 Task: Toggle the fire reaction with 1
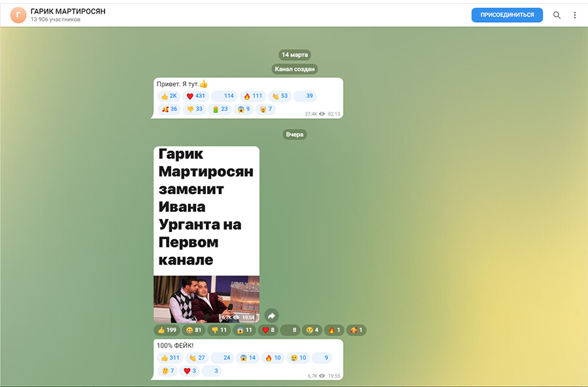(x=334, y=330)
